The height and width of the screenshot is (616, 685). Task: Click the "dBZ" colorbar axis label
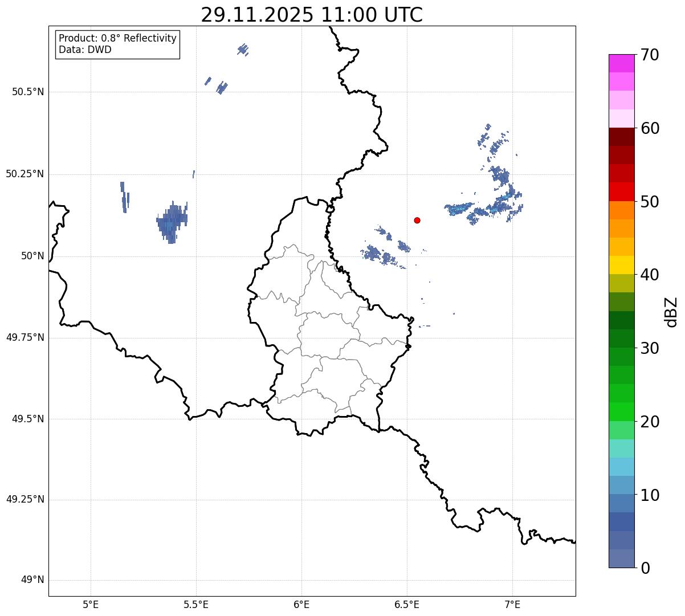[671, 312]
